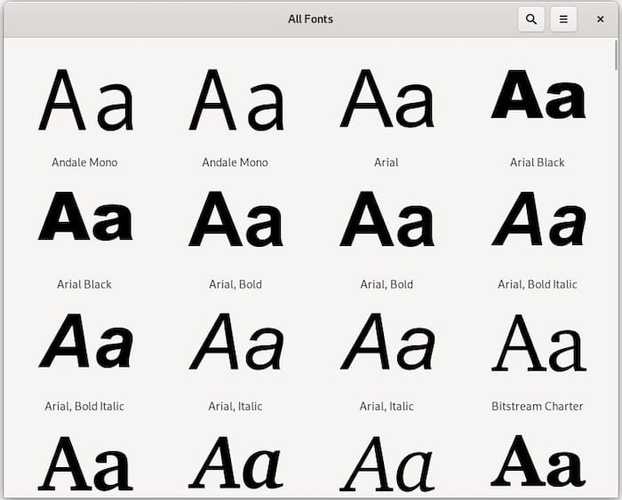The image size is (622, 500).
Task: Click the 'All Fonts' title text
Action: 311,19
